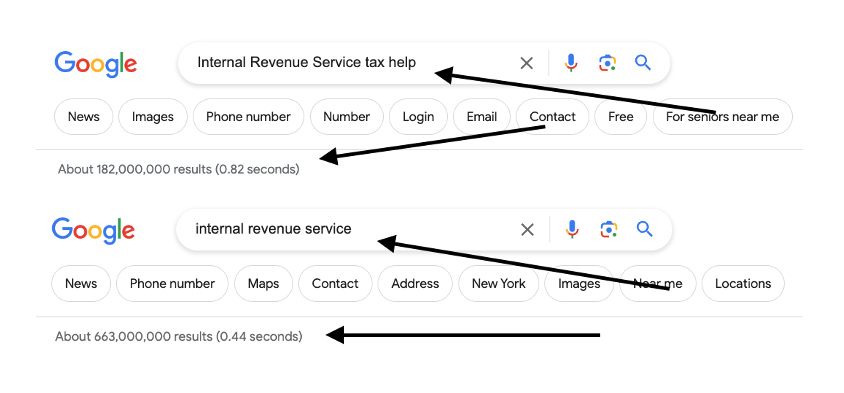Click the magnifier search icon in top search bar
This screenshot has width=844, height=393.
click(643, 63)
